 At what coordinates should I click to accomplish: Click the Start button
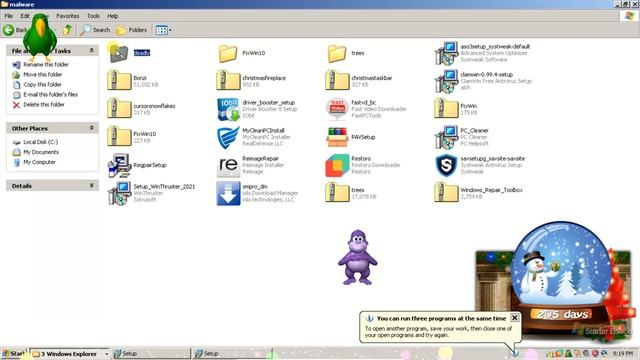(14, 353)
